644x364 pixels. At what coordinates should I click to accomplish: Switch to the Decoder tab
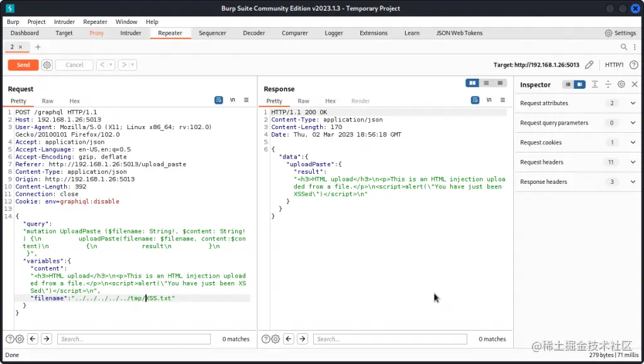click(254, 33)
